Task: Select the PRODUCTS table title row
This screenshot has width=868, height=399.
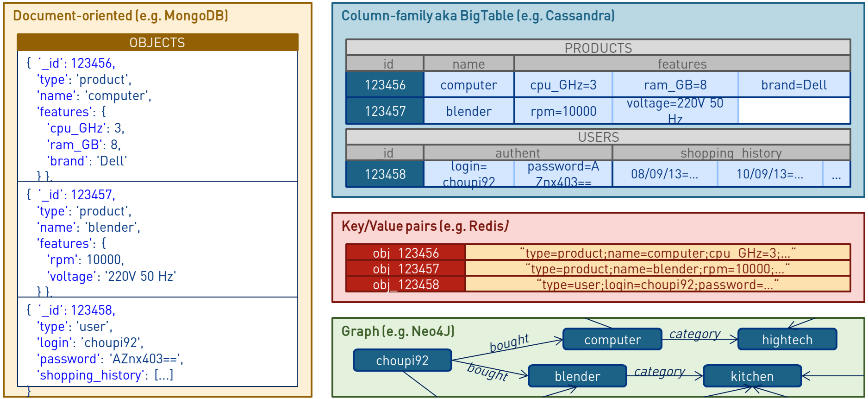Action: [x=598, y=48]
